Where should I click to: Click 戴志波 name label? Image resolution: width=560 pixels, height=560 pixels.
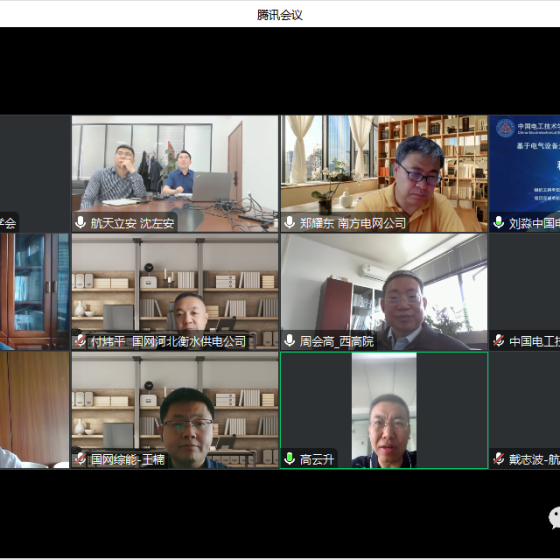tap(534, 459)
